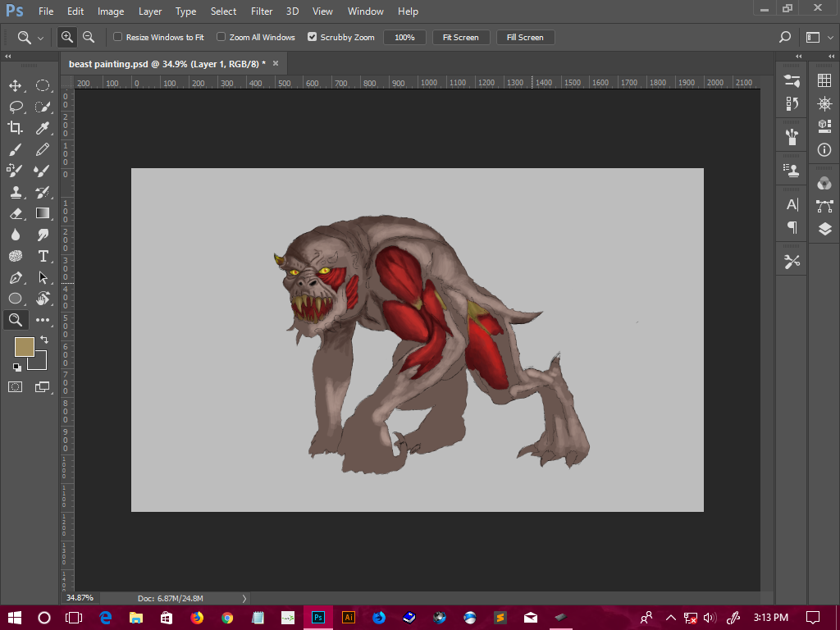Select the Crop tool
This screenshot has width=840, height=630.
coord(15,127)
